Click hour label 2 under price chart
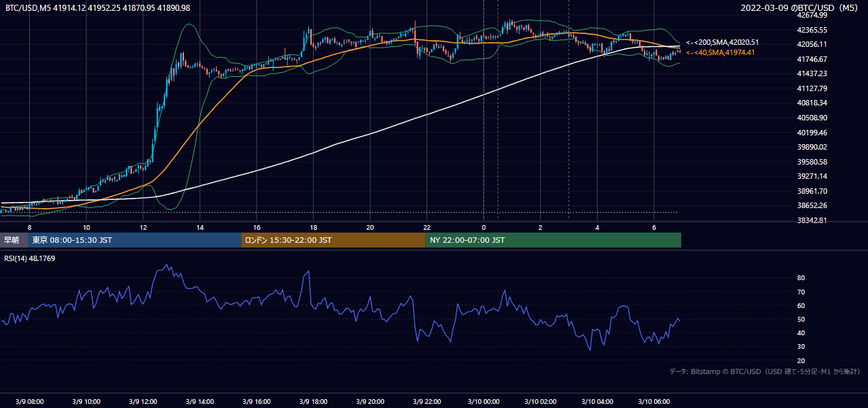The width and height of the screenshot is (868, 408). coord(540,227)
